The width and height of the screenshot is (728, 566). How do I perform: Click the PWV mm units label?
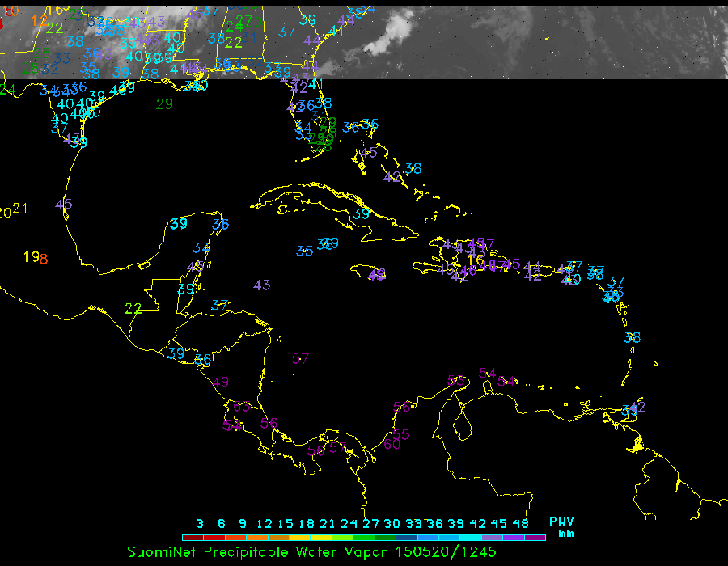click(562, 527)
